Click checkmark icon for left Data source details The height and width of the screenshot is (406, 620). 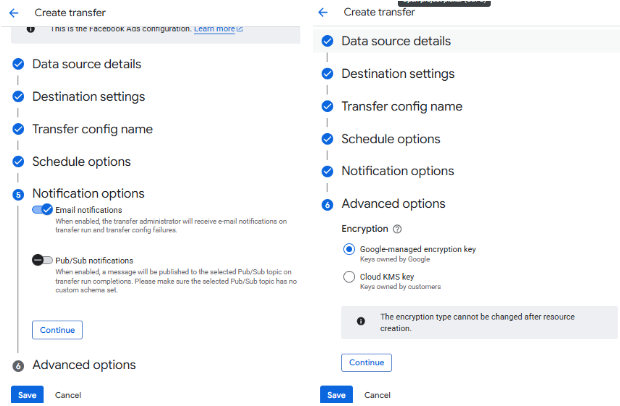pos(18,64)
